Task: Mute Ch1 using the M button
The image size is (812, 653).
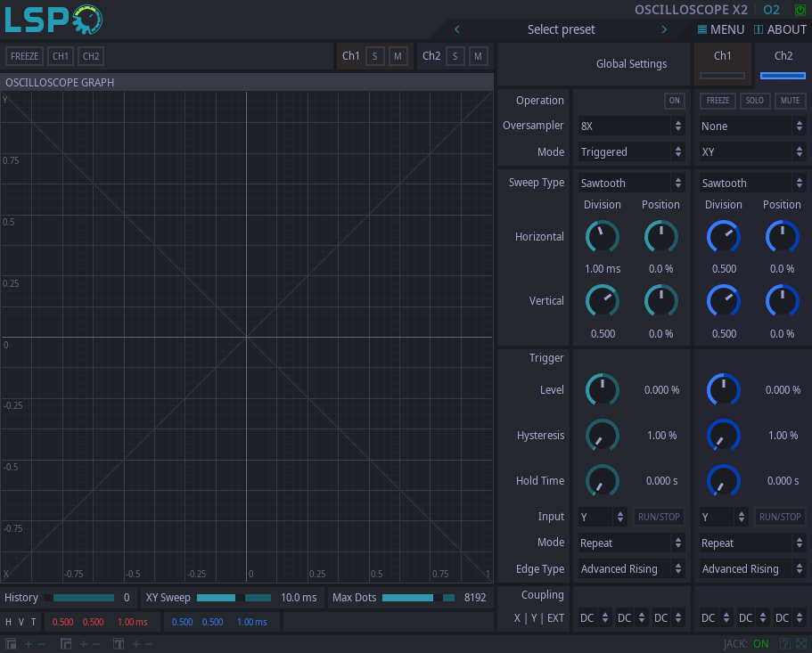Action: click(398, 56)
